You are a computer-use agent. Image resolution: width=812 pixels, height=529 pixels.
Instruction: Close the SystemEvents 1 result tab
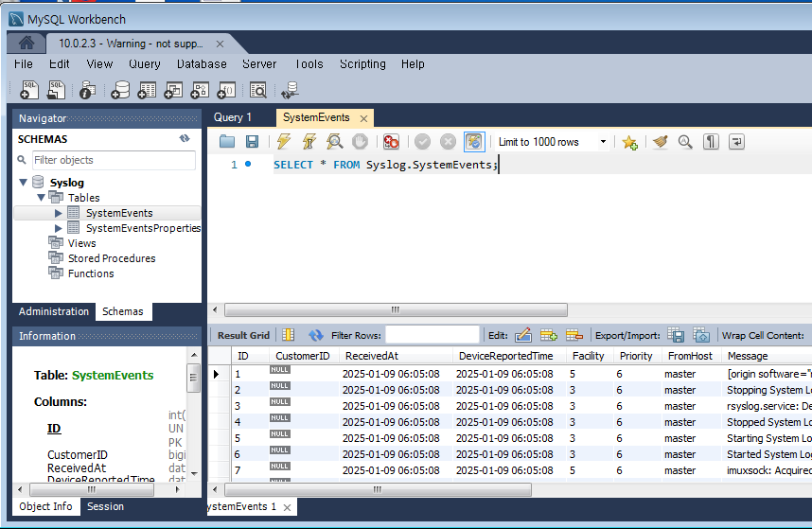pyautogui.click(x=287, y=507)
